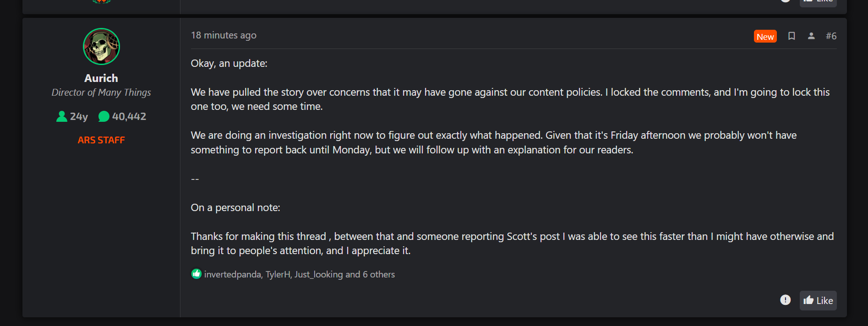Screen dimensions: 868x326
Task: Open invertedpanda's profile from the likes list
Action: (232, 274)
